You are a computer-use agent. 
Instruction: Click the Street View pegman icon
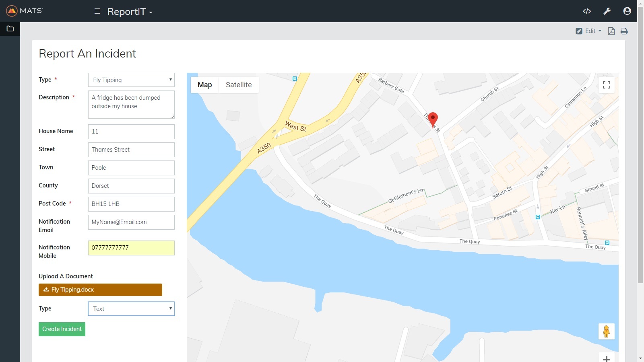pos(606,331)
